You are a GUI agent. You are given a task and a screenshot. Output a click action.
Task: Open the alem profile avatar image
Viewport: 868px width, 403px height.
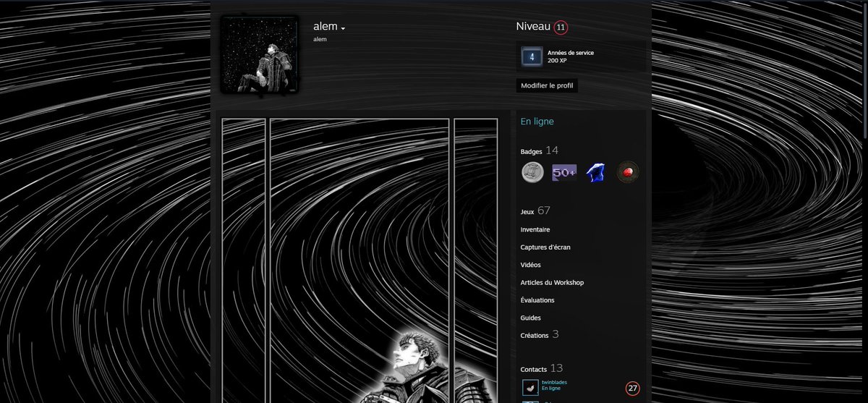260,55
